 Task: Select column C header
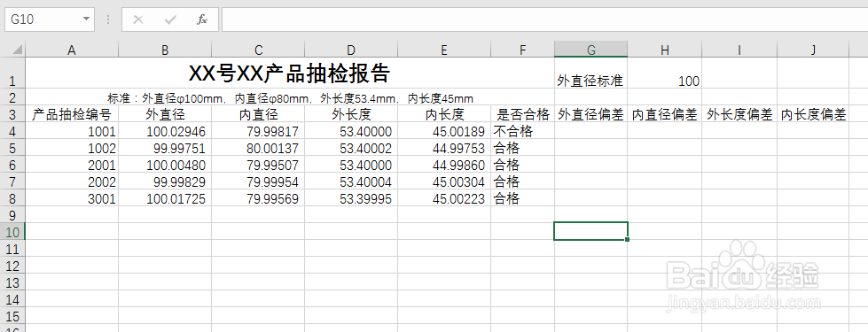click(258, 50)
